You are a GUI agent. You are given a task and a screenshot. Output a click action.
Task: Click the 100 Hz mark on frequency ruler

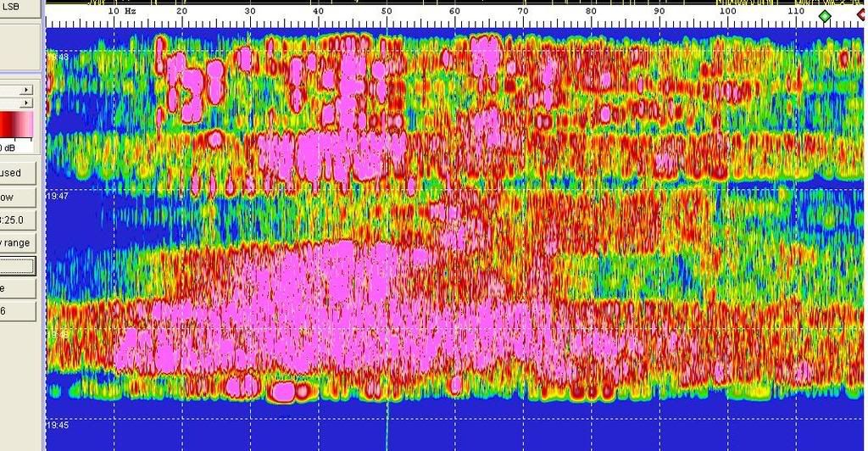click(x=726, y=12)
